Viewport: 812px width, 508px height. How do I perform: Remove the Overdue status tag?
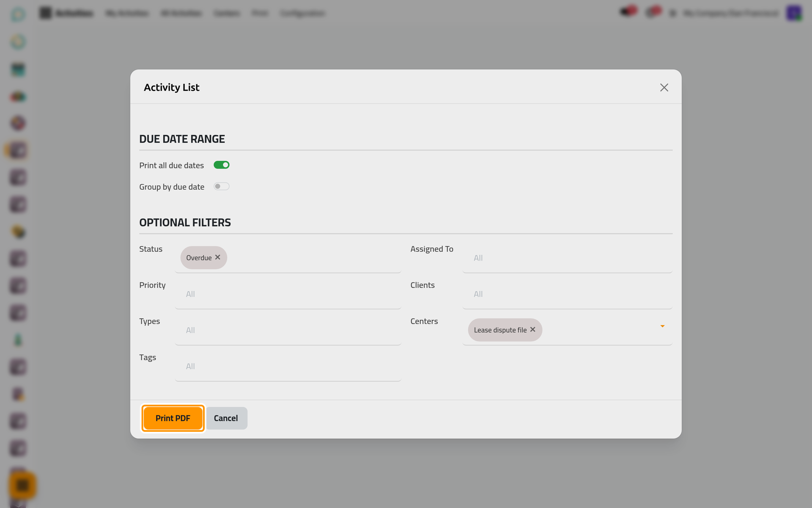point(218,257)
